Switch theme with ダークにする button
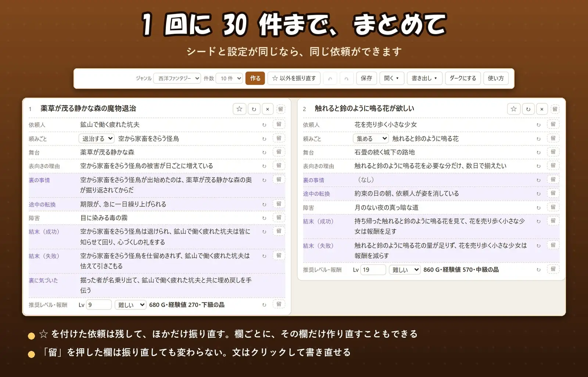 pyautogui.click(x=463, y=79)
